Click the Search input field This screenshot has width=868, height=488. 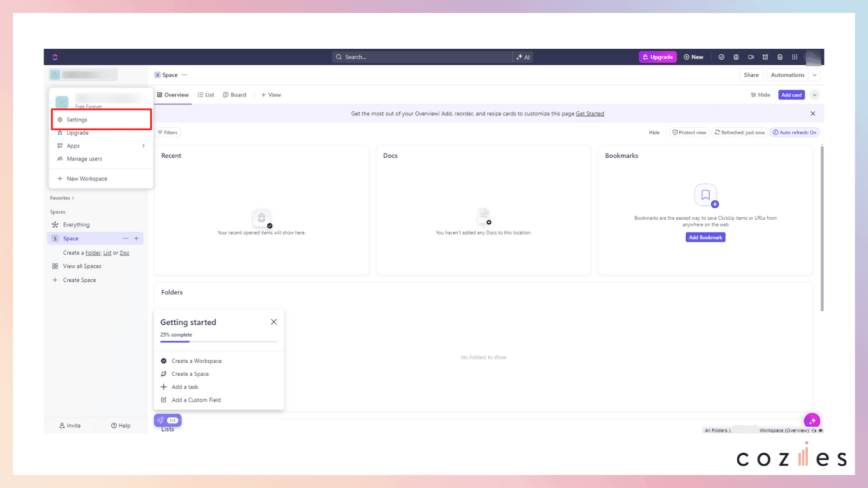pos(423,57)
